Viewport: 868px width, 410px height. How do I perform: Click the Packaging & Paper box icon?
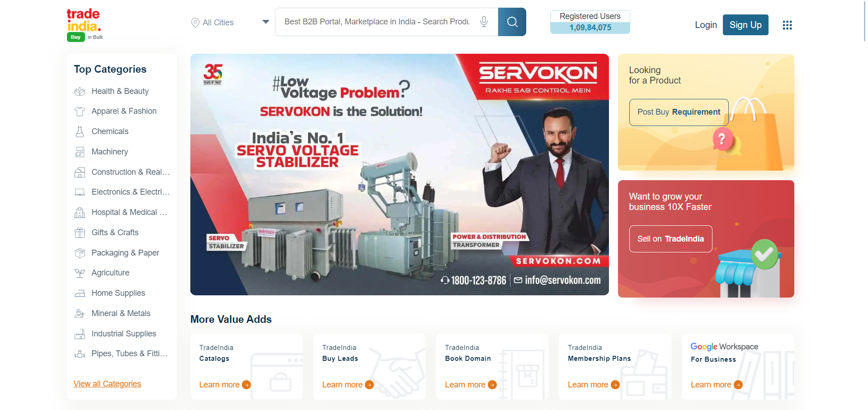[x=80, y=253]
